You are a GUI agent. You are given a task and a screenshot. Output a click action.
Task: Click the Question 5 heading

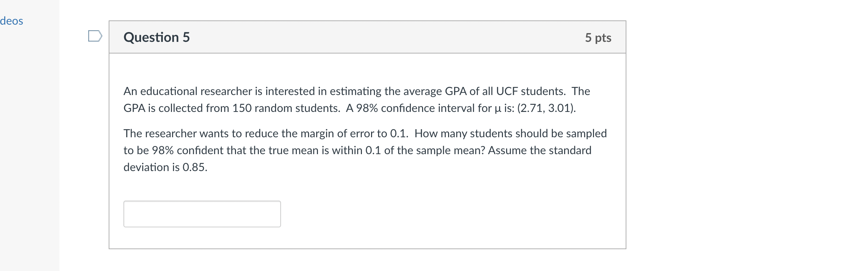click(157, 37)
